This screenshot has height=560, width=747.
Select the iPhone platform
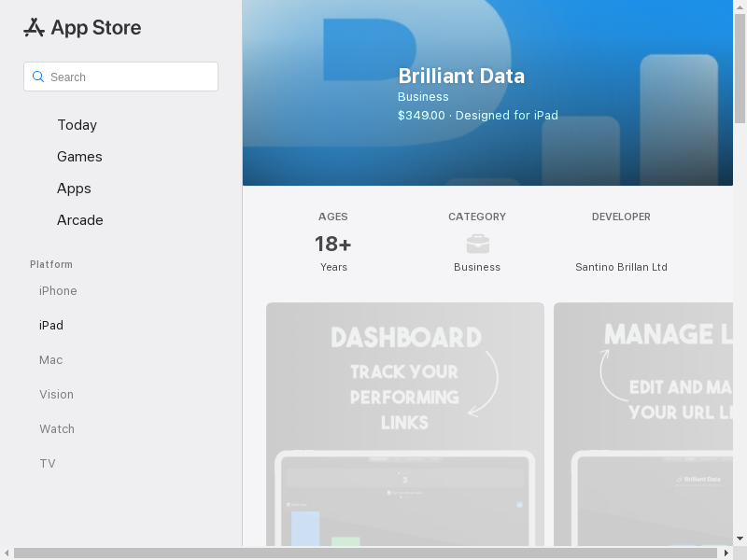coord(58,291)
